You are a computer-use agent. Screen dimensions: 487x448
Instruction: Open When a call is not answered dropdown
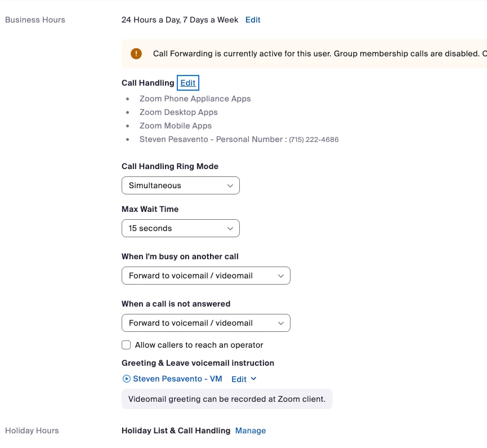point(205,323)
